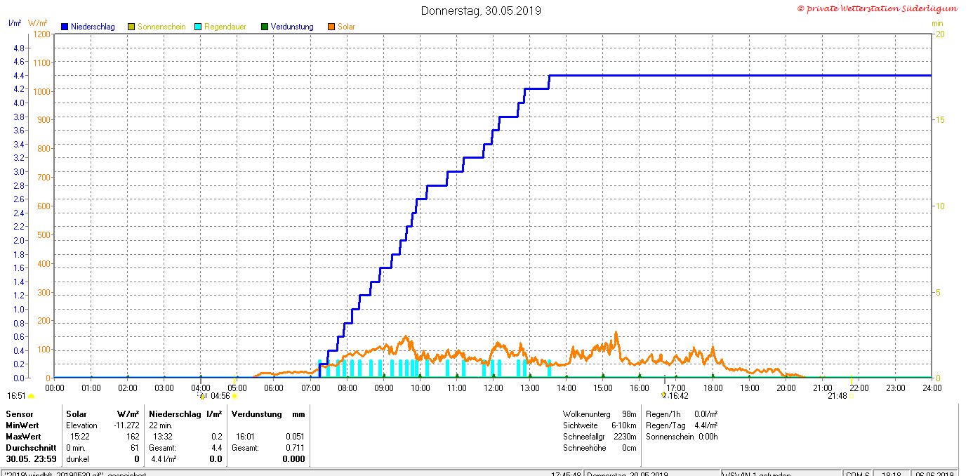Select the Niederschlag label in the chart legend

point(93,27)
